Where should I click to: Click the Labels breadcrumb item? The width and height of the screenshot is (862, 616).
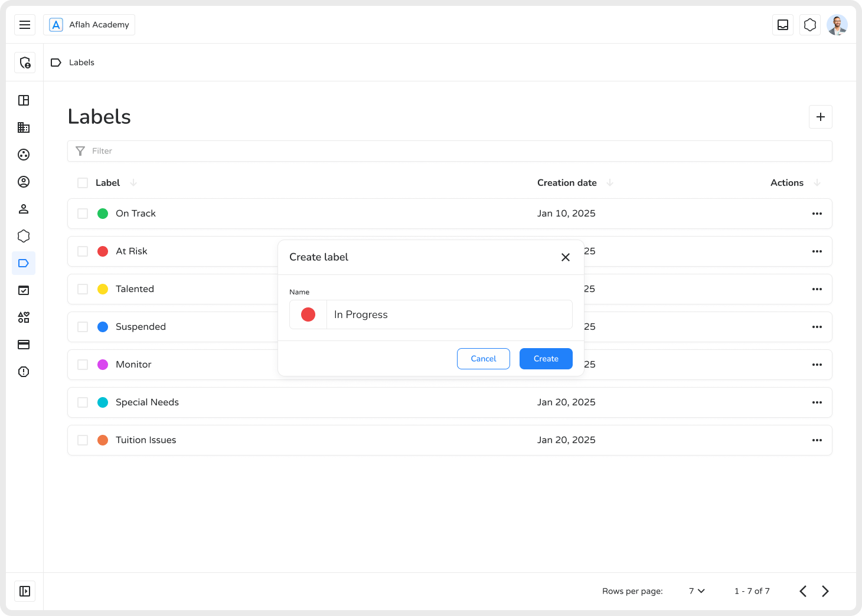[81, 63]
